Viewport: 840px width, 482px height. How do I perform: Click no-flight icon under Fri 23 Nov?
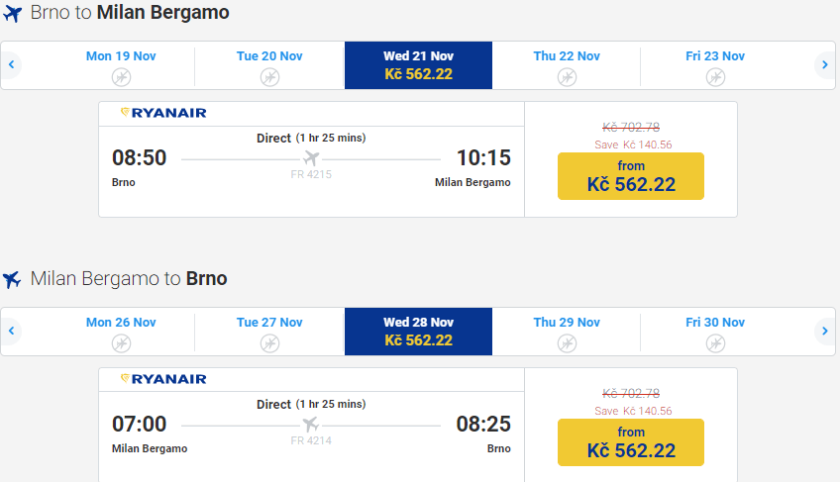pos(715,77)
